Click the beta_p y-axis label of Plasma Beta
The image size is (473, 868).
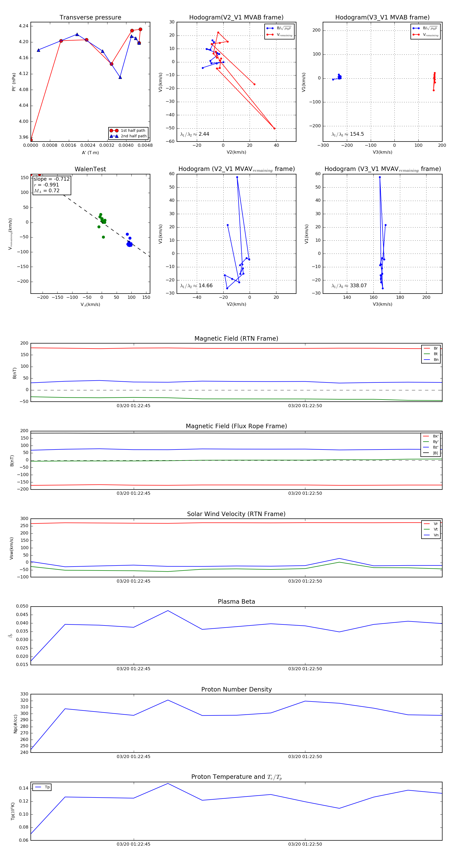tap(11, 635)
